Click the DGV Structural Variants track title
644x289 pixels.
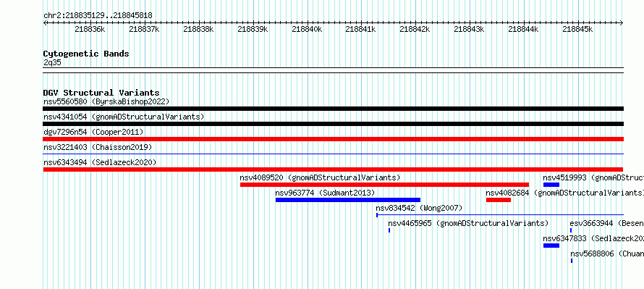tap(101, 93)
